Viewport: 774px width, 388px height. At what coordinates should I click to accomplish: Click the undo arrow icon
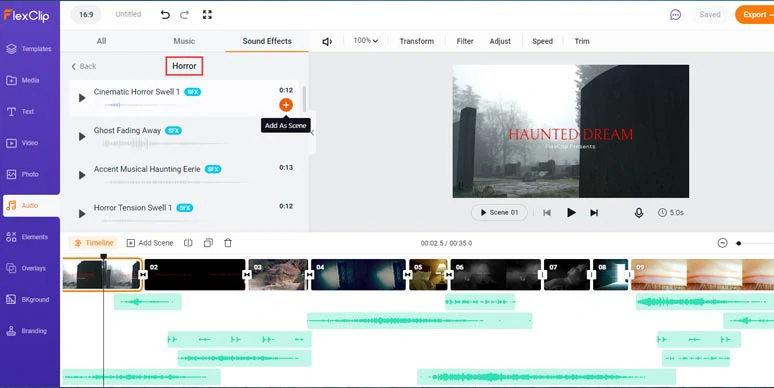point(165,15)
